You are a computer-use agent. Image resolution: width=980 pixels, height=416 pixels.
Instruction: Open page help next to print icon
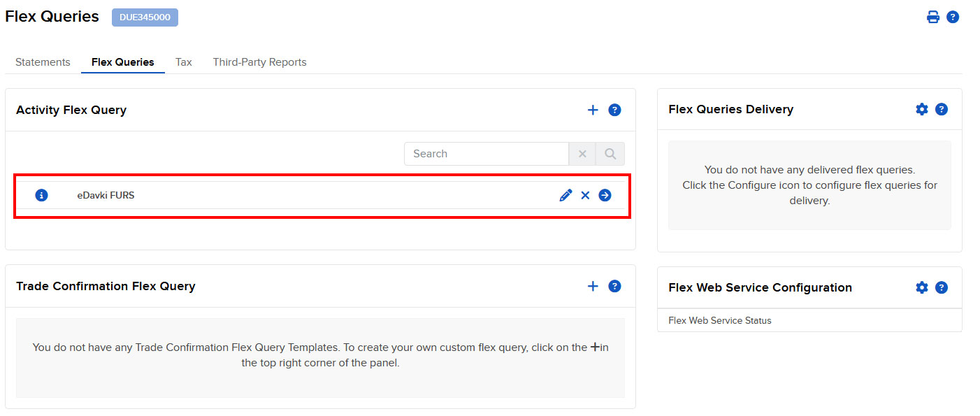click(x=953, y=17)
